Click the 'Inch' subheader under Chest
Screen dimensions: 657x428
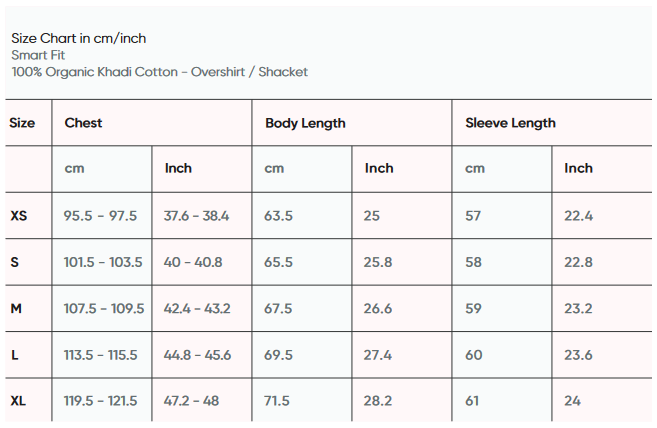point(178,168)
